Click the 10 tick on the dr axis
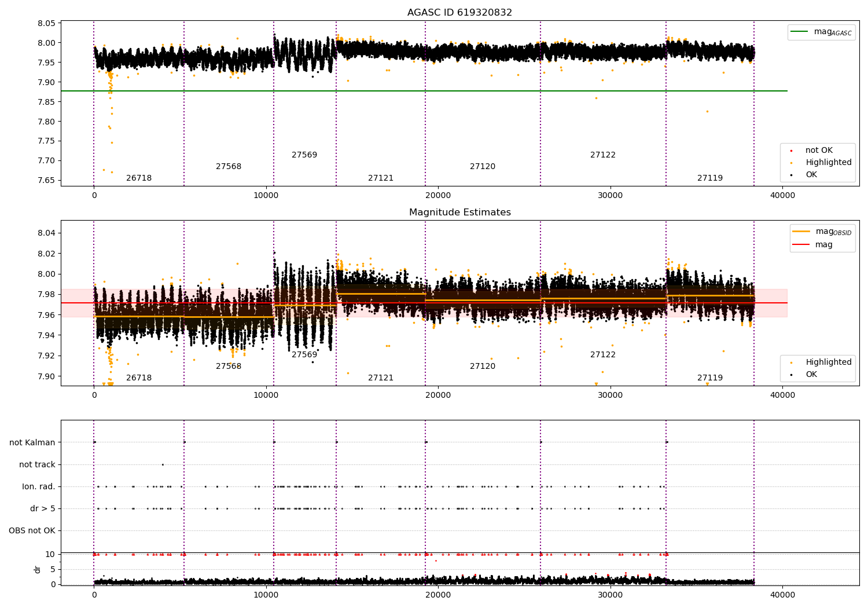 [50, 555]
